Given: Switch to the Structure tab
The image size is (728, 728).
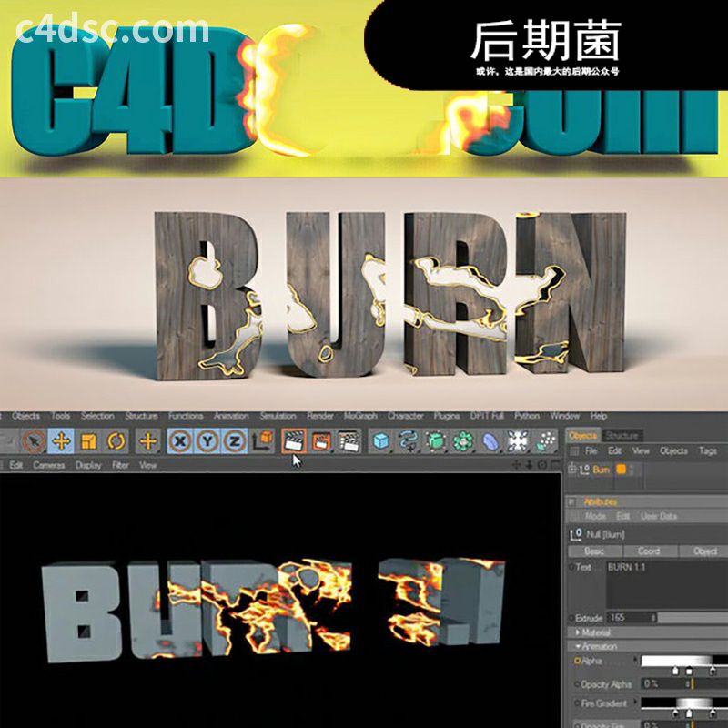Looking at the screenshot, I should (x=622, y=436).
